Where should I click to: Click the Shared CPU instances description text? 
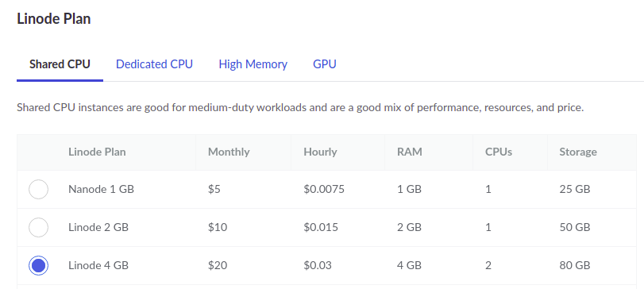click(x=300, y=108)
